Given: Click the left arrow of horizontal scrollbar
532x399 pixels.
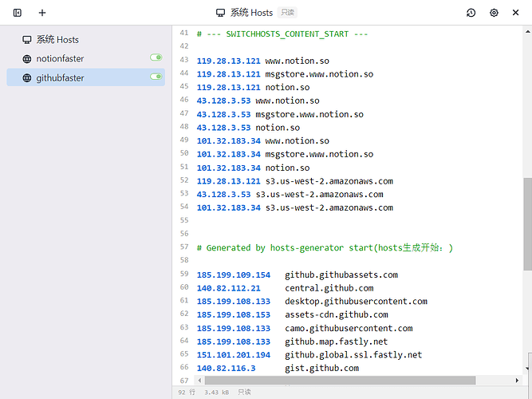Looking at the screenshot, I should point(199,381).
